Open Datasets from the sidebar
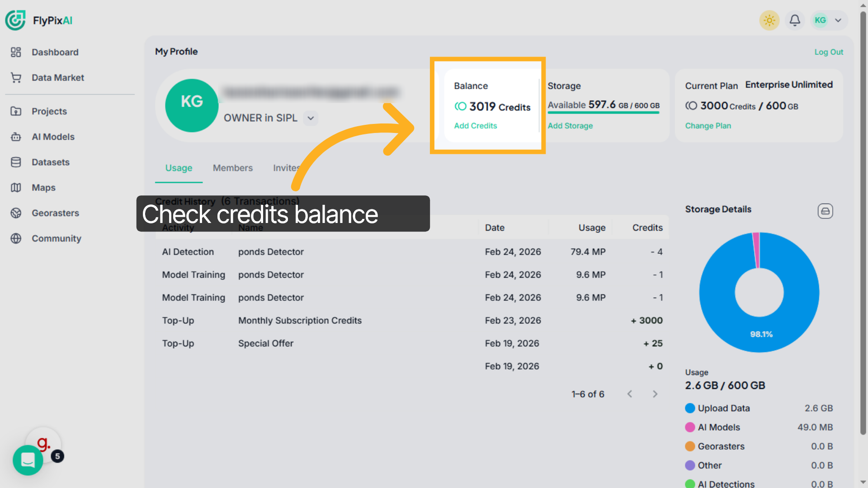This screenshot has height=488, width=868. (50, 162)
